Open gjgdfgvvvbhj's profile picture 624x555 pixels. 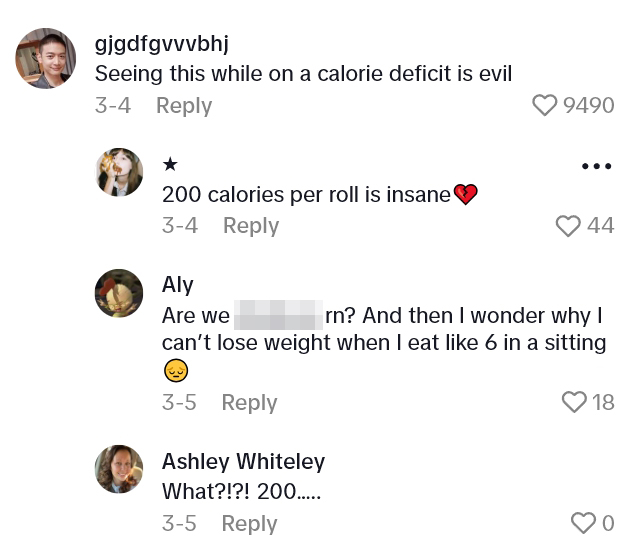click(46, 58)
